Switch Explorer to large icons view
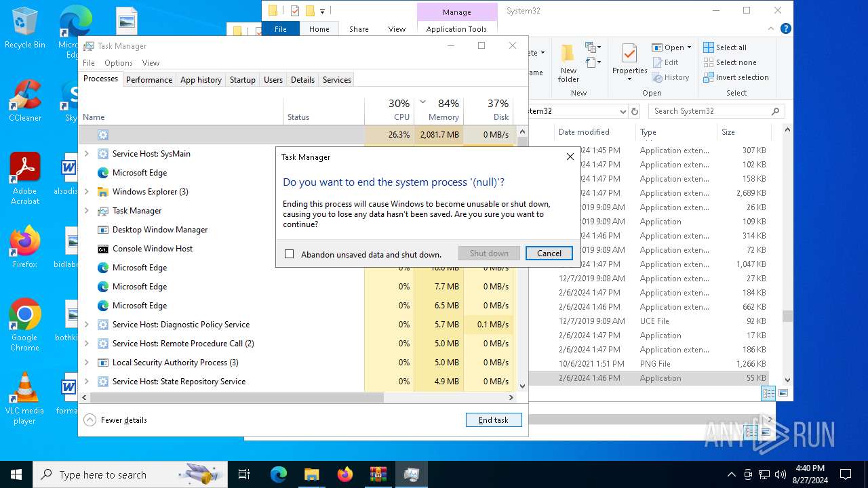 pyautogui.click(x=783, y=393)
